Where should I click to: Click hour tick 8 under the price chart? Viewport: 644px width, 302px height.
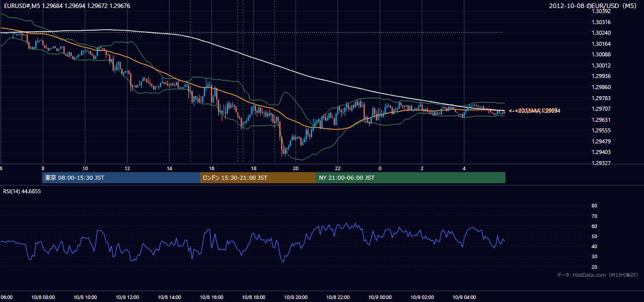(x=43, y=168)
